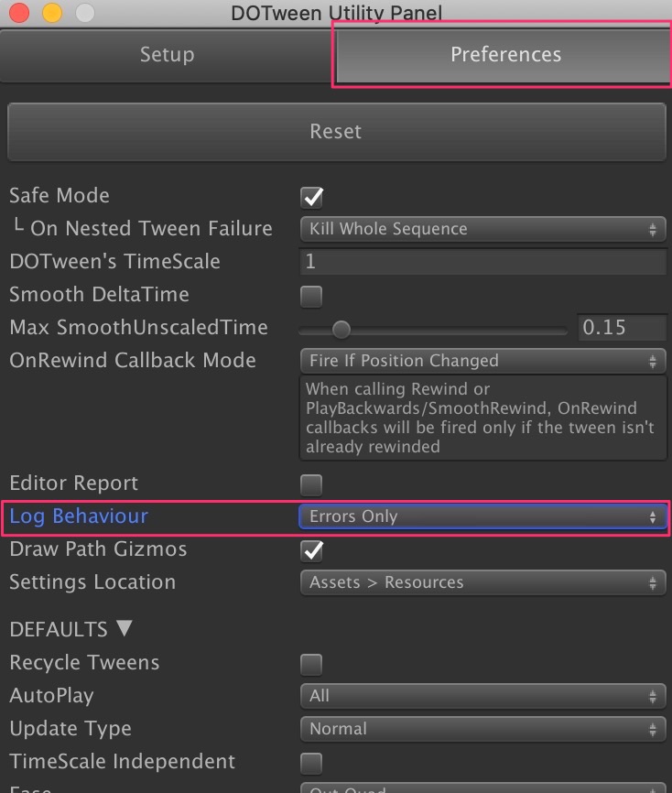Screen dimensions: 672x793
Task: Toggle Draw Path Gizmos checkbox
Action: (x=311, y=550)
